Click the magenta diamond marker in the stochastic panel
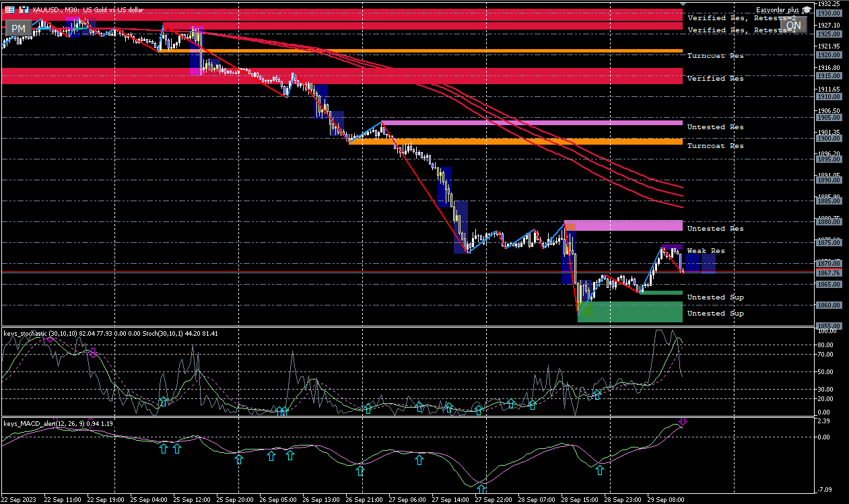Image resolution: width=849 pixels, height=504 pixels. point(50,339)
